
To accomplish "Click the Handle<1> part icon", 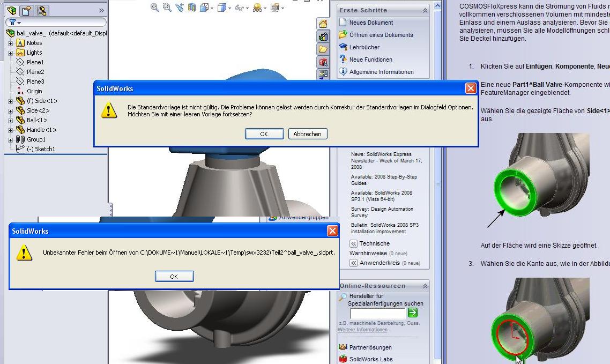I will point(20,130).
